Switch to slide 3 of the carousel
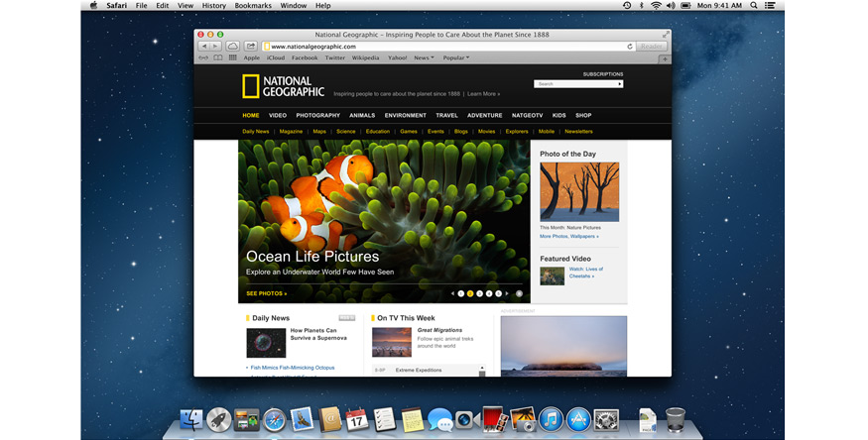Screen dimensions: 868x440 coord(480,293)
